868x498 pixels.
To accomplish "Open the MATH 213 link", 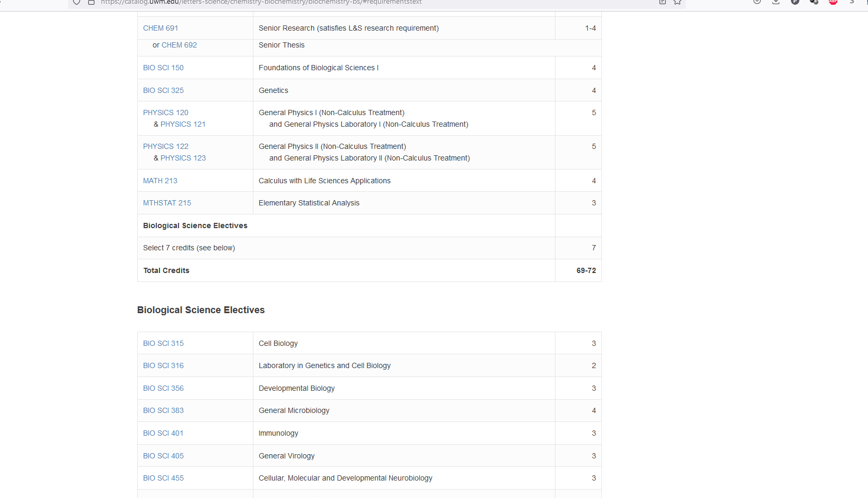I will [160, 181].
